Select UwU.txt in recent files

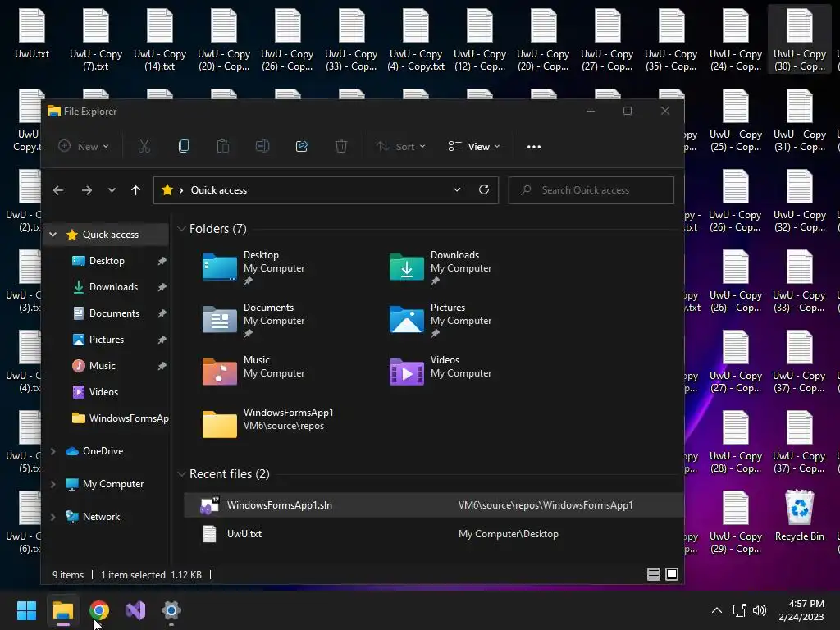pyautogui.click(x=433, y=534)
